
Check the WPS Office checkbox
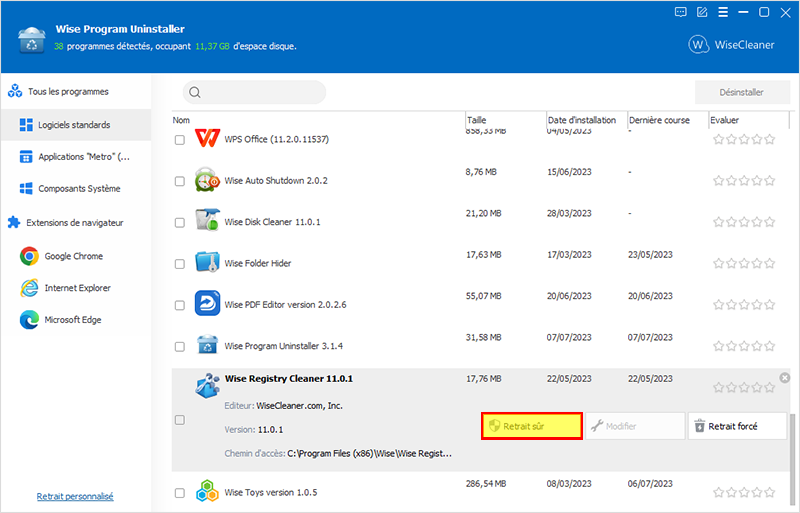[x=180, y=140]
